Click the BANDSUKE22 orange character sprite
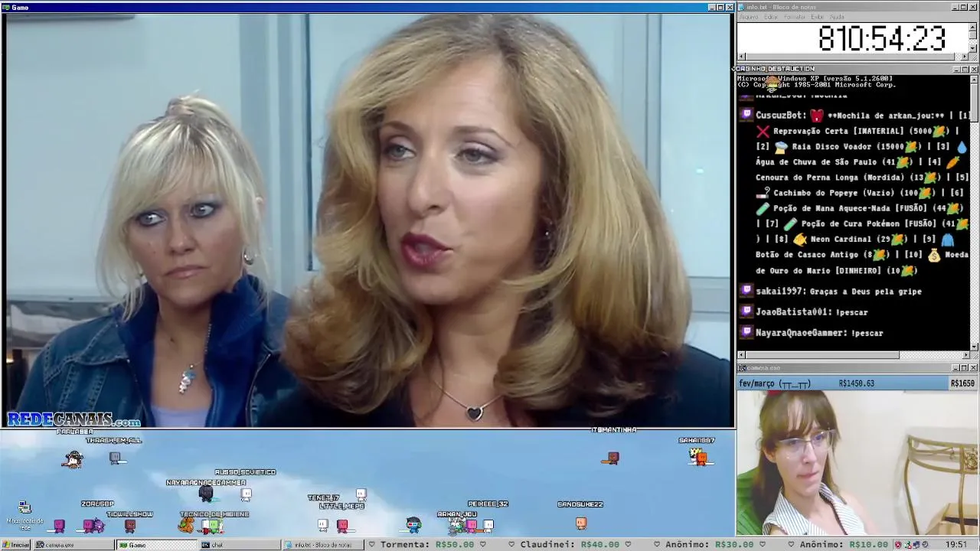 point(581,523)
